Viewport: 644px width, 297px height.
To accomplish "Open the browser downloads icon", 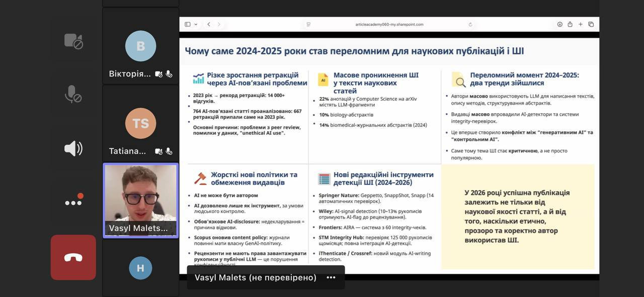I will point(559,24).
